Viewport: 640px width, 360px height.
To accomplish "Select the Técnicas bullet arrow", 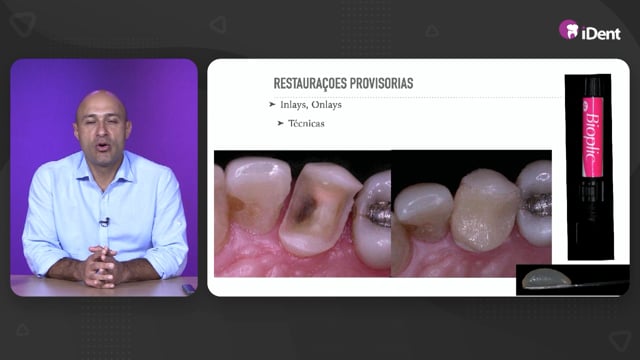I will point(280,123).
